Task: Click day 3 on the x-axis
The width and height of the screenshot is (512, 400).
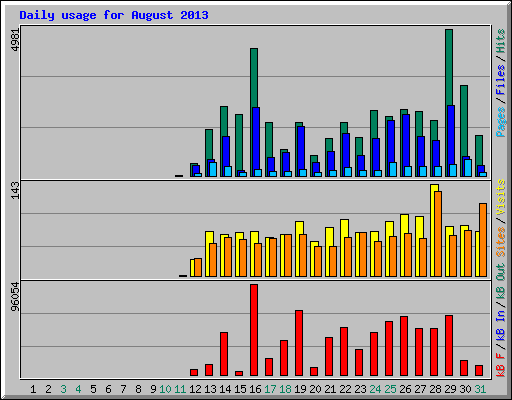Action: pyautogui.click(x=63, y=389)
